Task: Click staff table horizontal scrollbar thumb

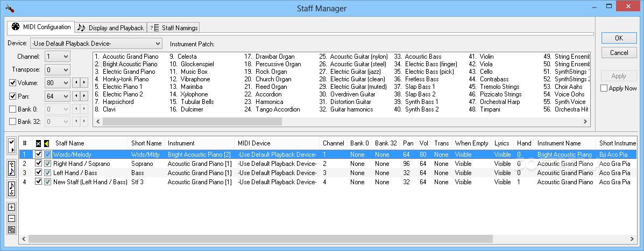Action: [x=260, y=239]
